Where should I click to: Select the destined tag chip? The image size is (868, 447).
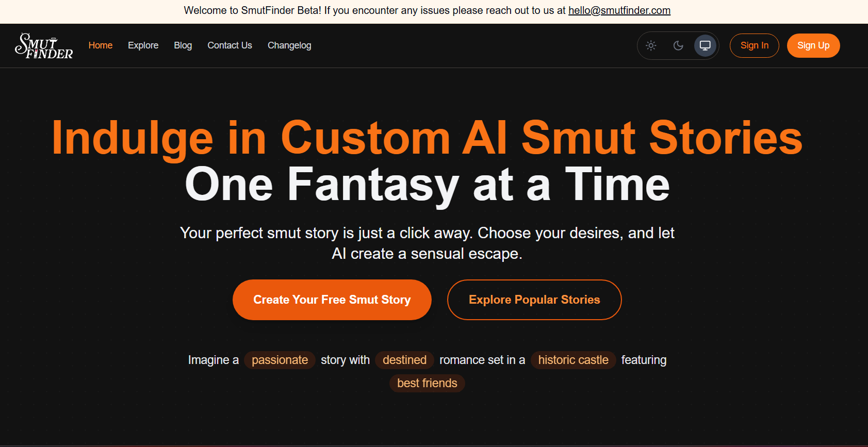point(404,360)
